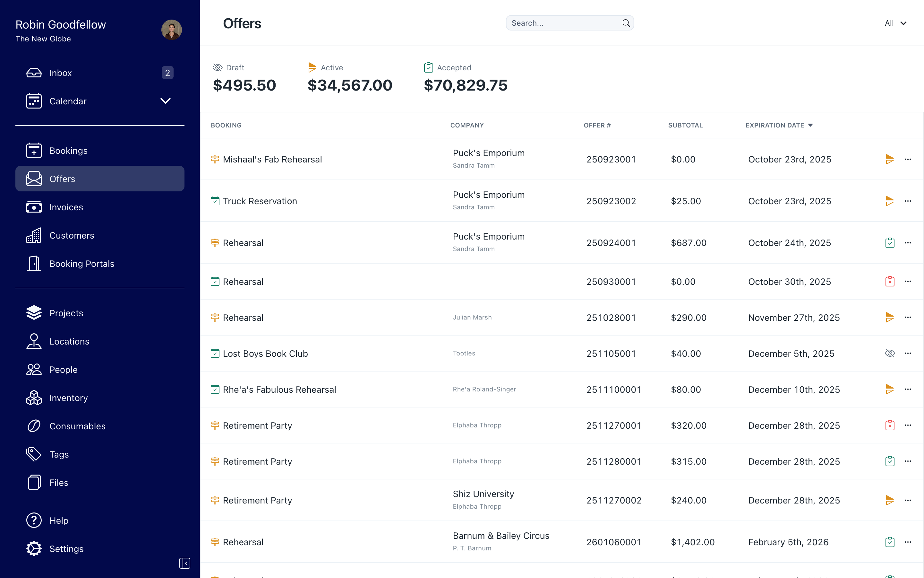
Task: Click accepted status icon for offer 2511280001
Action: 890,461
